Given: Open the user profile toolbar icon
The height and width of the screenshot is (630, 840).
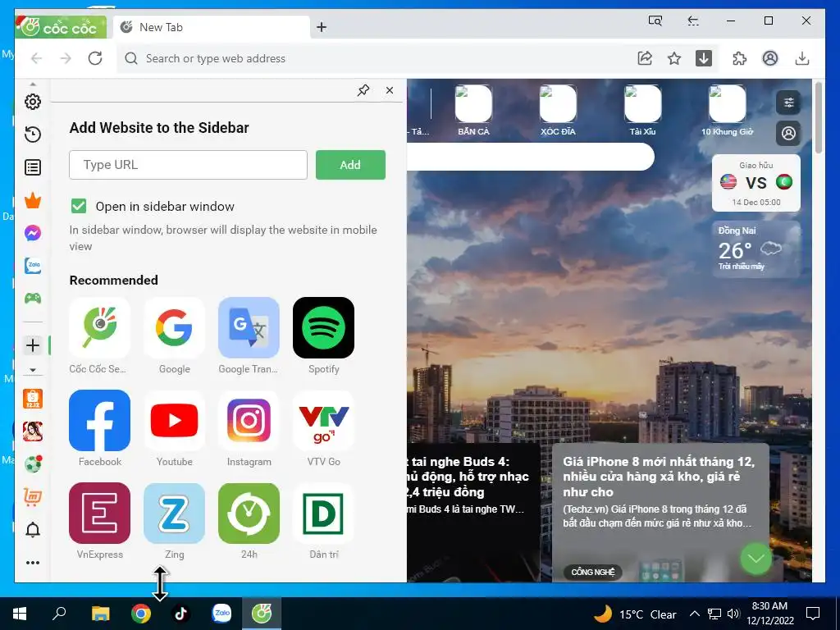Looking at the screenshot, I should (770, 58).
